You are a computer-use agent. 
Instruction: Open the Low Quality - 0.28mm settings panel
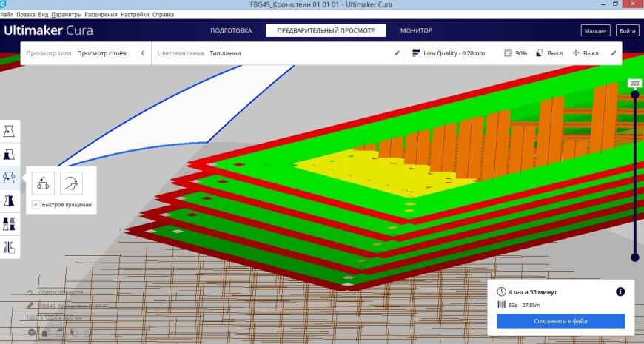(x=514, y=53)
